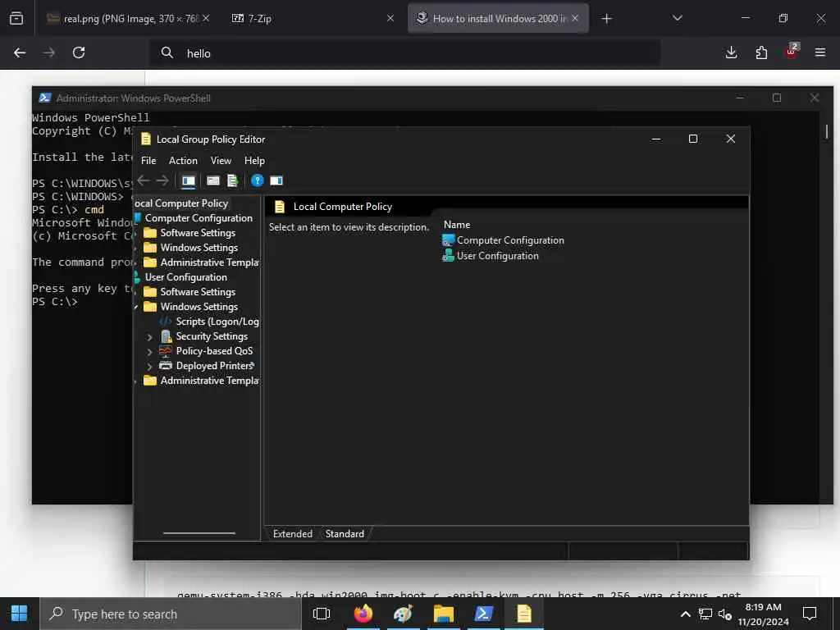Click the console tree horizontal scrollbar
Image resolution: width=840 pixels, height=630 pixels.
tap(199, 533)
